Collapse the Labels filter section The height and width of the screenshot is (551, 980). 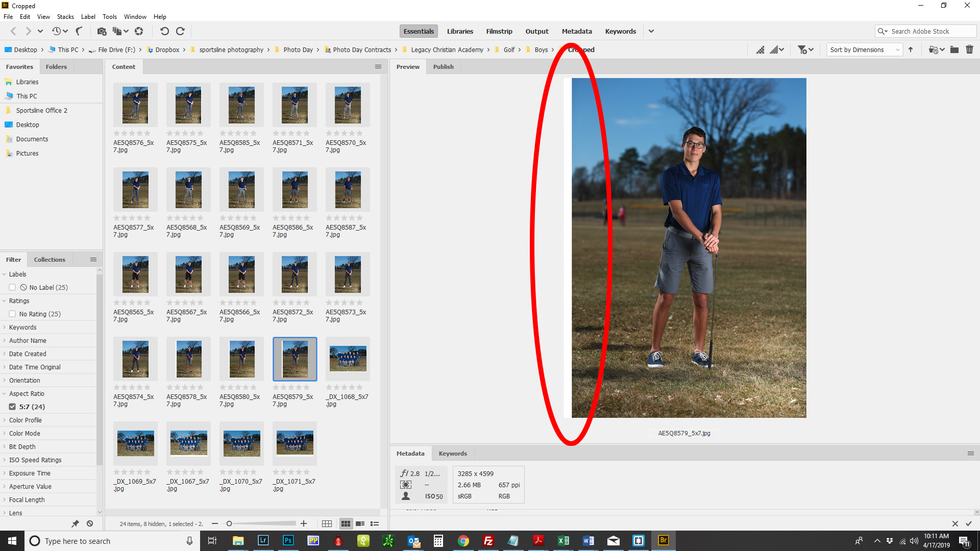pyautogui.click(x=5, y=274)
